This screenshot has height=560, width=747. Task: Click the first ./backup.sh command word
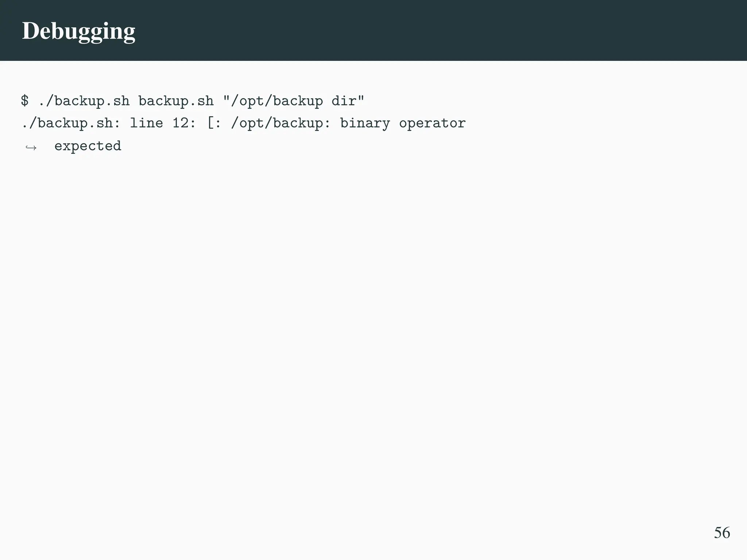[x=84, y=101]
